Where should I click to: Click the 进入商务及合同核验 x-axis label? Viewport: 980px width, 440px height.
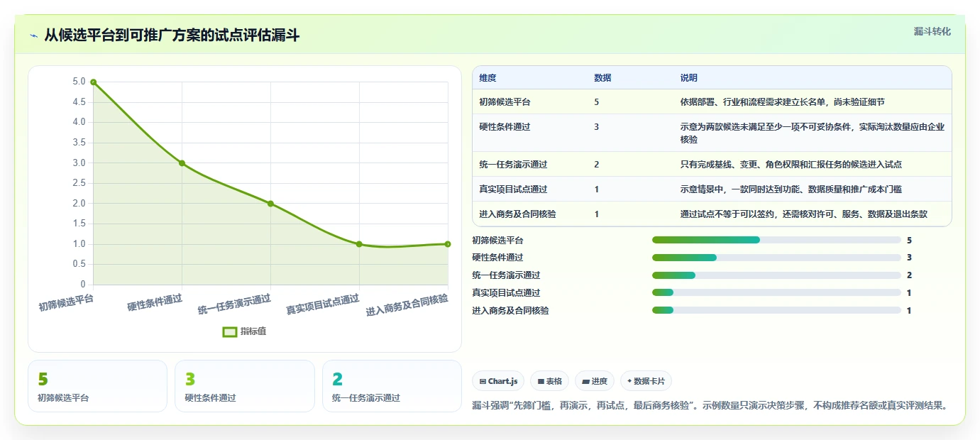coord(407,304)
